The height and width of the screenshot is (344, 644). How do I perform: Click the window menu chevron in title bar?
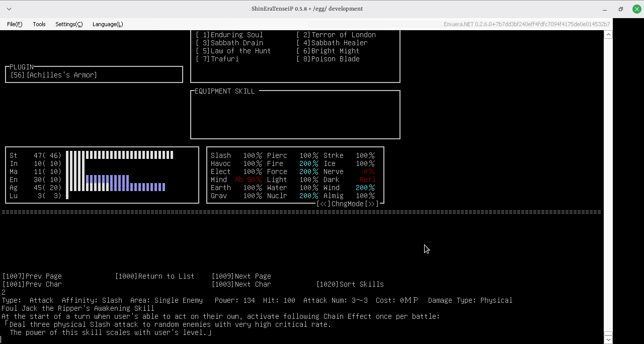(x=9, y=9)
